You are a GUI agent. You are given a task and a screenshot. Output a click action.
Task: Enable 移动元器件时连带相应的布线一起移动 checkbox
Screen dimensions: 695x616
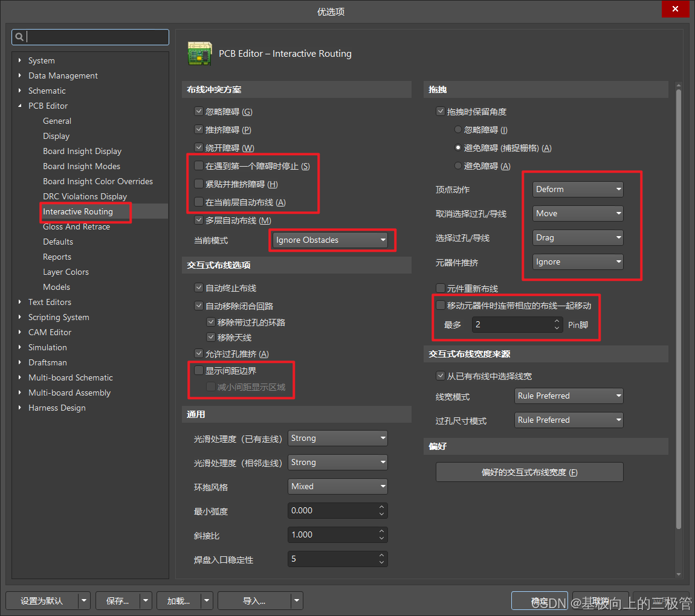click(x=440, y=305)
